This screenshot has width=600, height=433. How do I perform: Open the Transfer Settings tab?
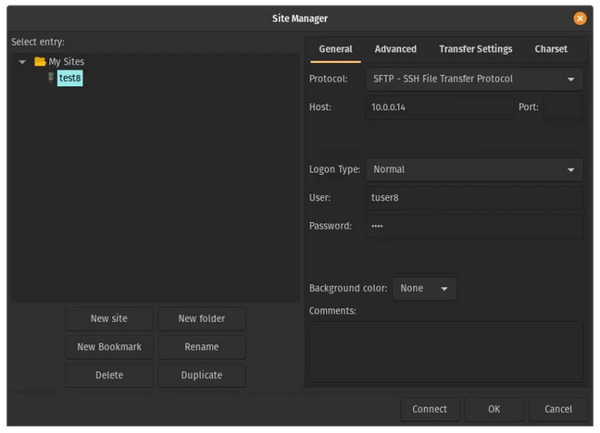475,49
